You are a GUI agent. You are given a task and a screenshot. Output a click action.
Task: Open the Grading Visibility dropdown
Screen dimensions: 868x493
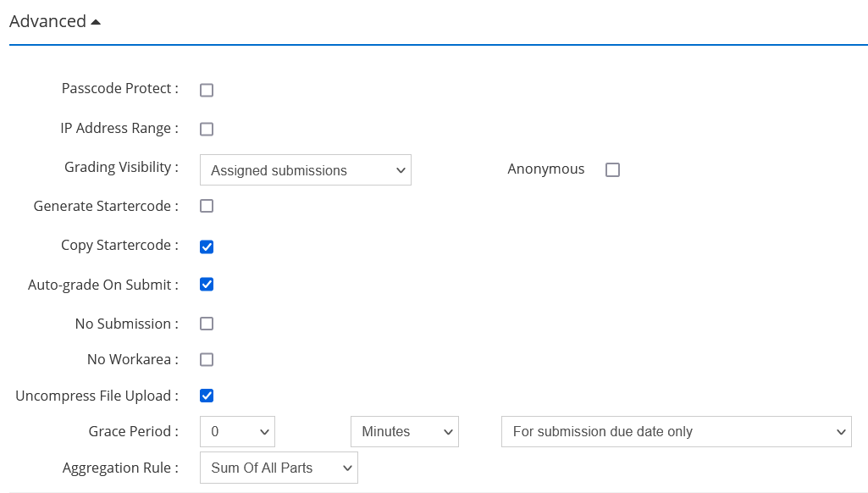(305, 170)
